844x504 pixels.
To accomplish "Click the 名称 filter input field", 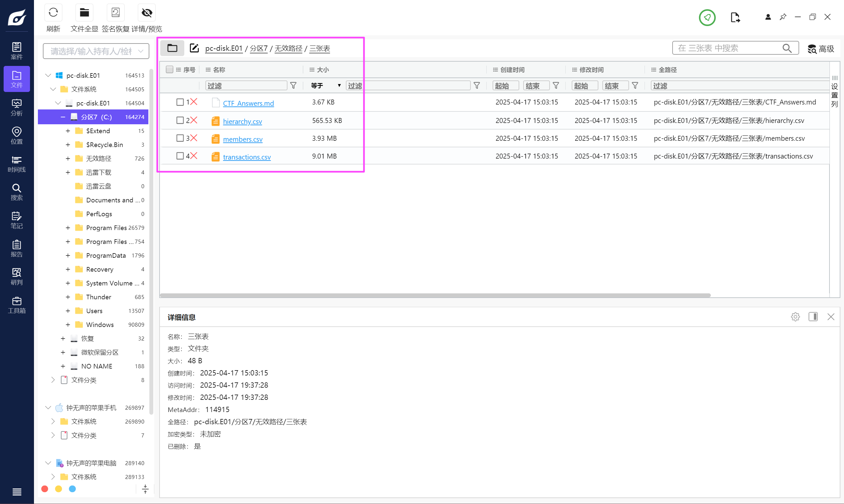I will coord(246,86).
